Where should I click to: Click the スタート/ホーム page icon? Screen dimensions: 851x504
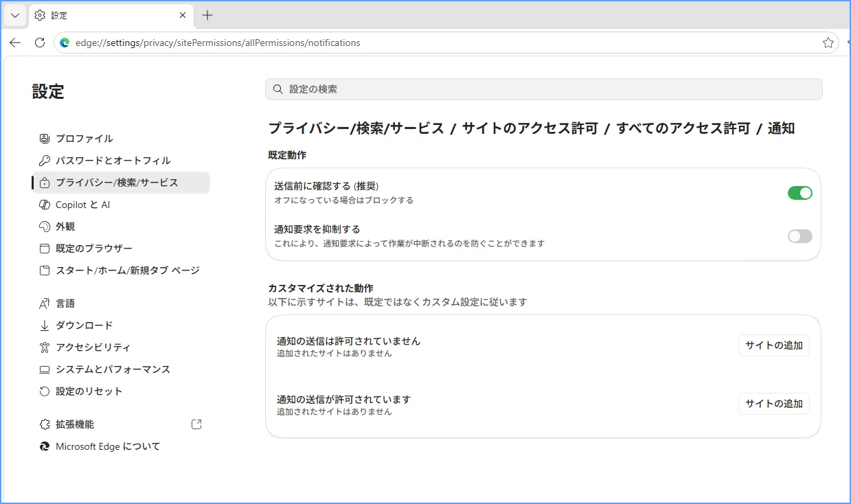click(x=45, y=271)
